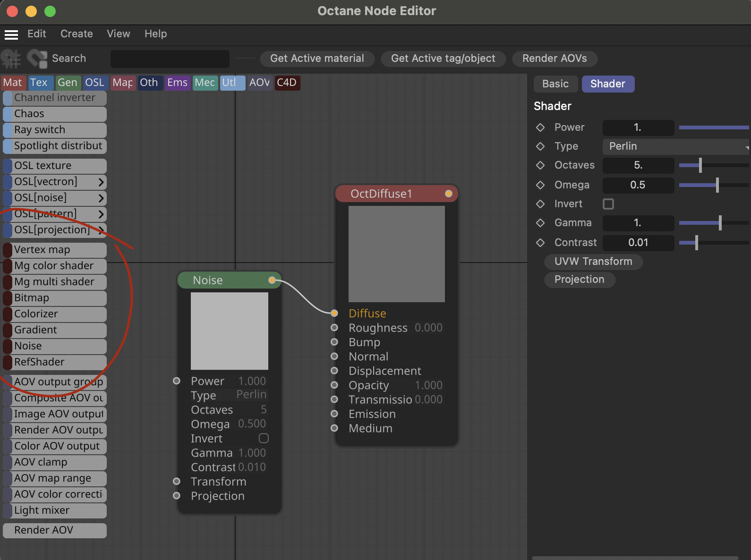Click Get Active tag/object button
The height and width of the screenshot is (560, 751).
click(x=443, y=59)
